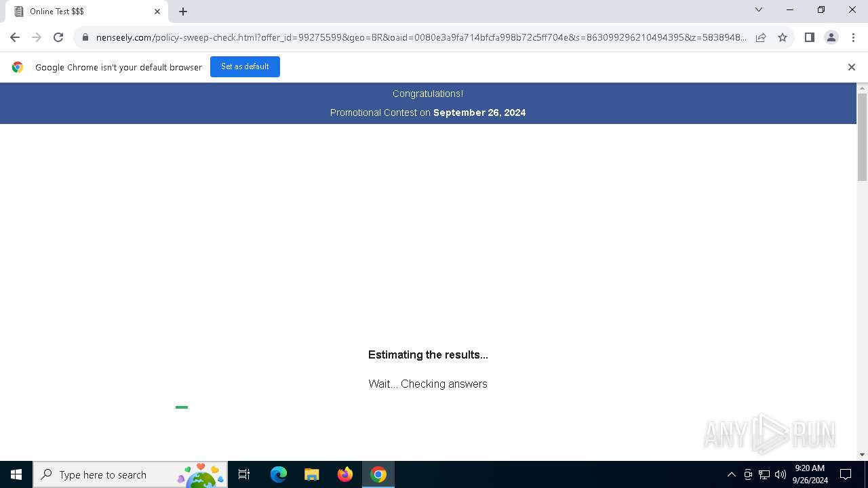The width and height of the screenshot is (868, 488).
Task: Open the network status tray icon
Action: [764, 474]
